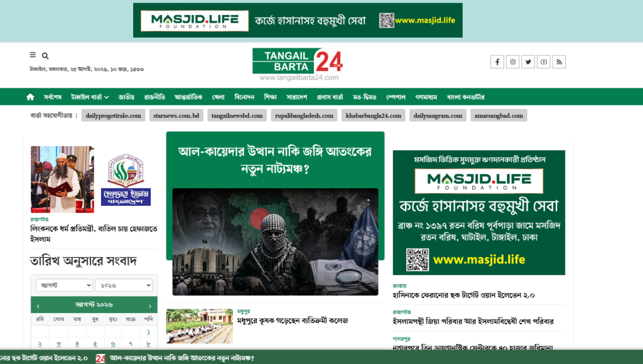Image resolution: width=643 pixels, height=364 pixels.
Task: Open the hamburger menu icon
Action: click(x=33, y=55)
